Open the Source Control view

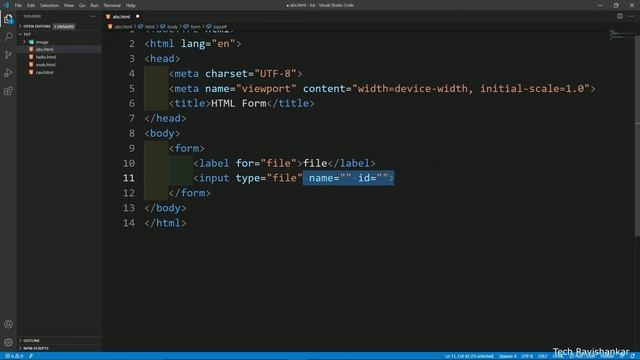pos(8,55)
